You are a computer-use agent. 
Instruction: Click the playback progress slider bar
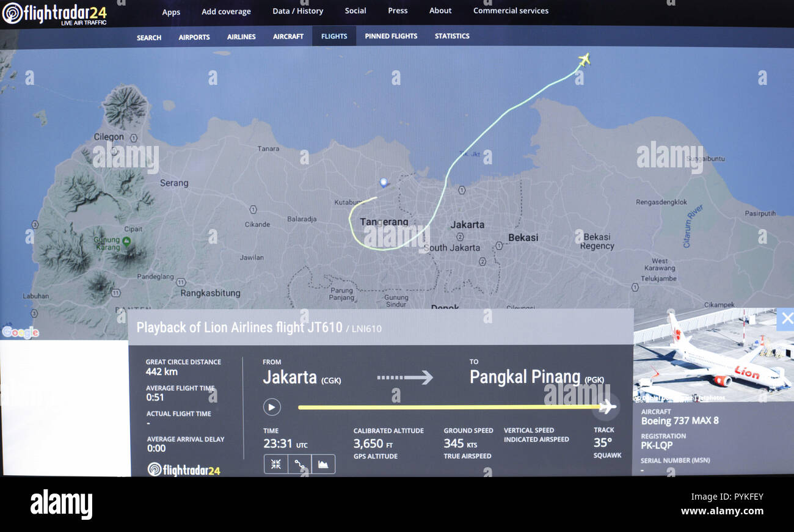tap(450, 407)
